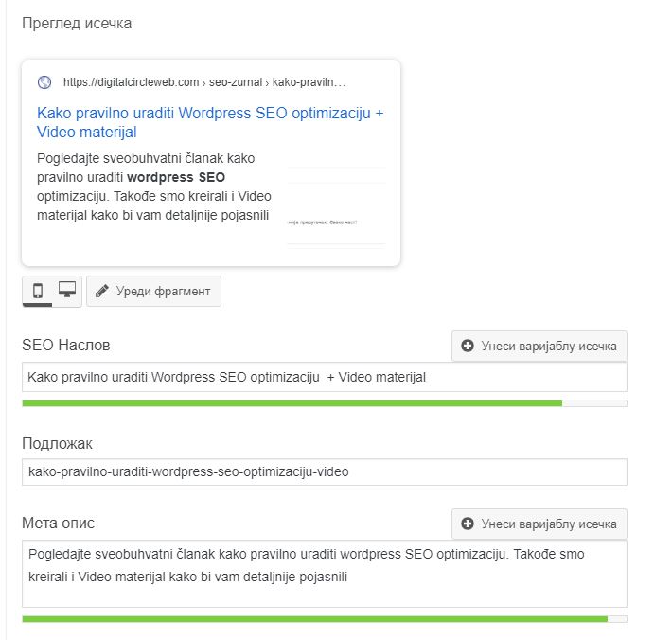This screenshot has height=640, width=672.
Task: Insert snippet variable for Мета опис
Action: tap(539, 524)
